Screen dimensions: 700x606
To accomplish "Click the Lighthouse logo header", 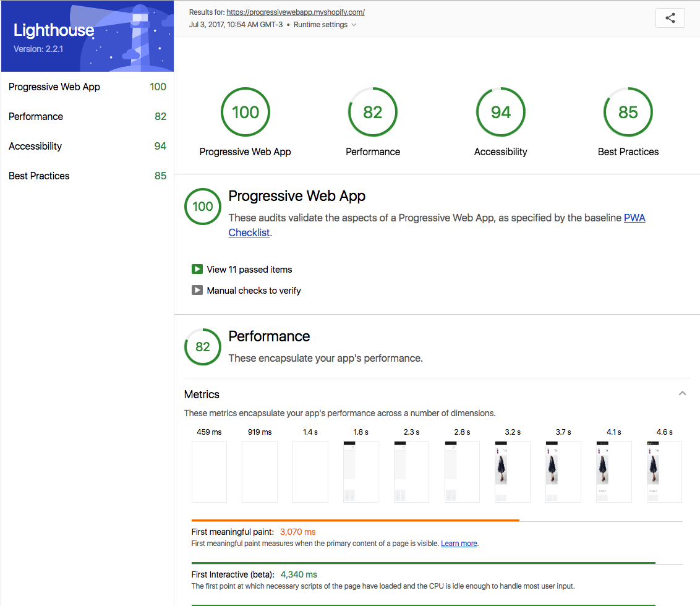I will (x=88, y=36).
